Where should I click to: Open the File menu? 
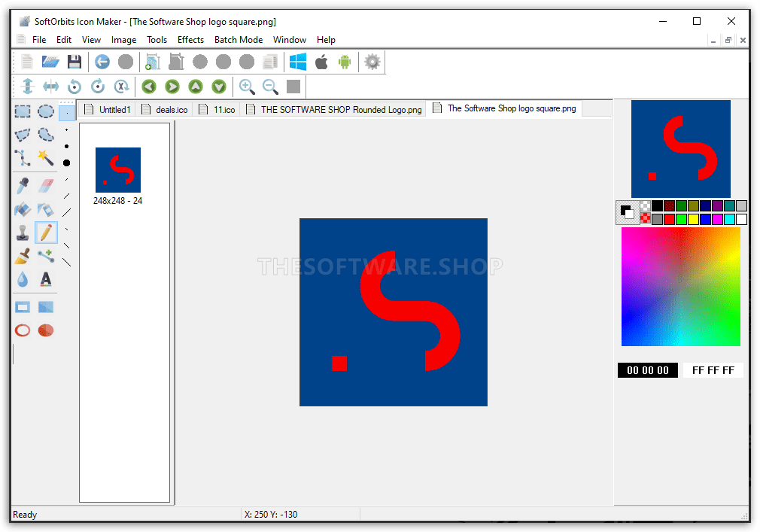pyautogui.click(x=39, y=40)
